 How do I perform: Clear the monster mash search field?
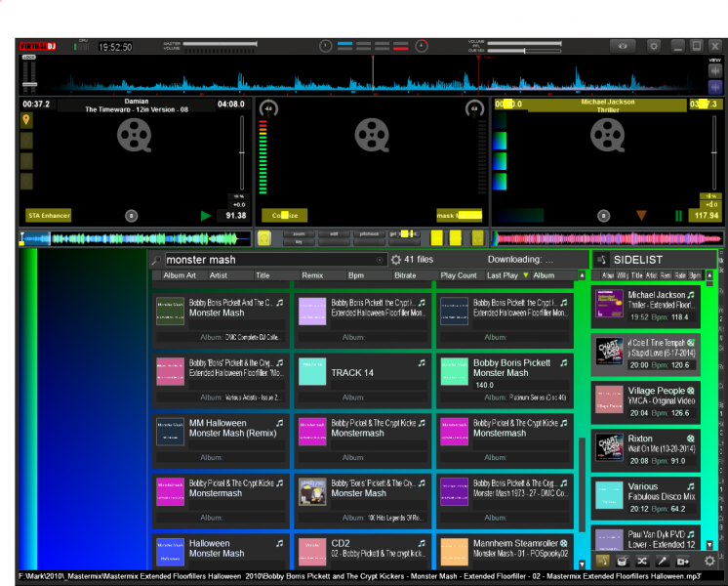pos(381,260)
